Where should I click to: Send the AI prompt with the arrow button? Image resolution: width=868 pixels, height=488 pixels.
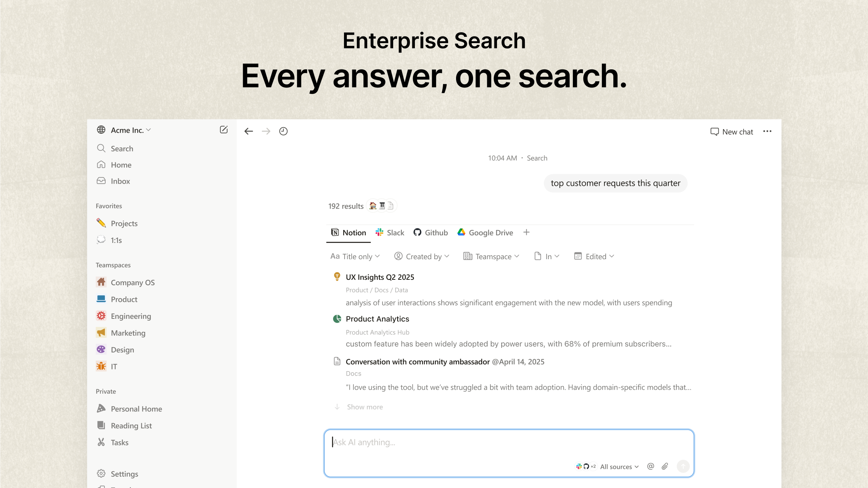coord(683,466)
